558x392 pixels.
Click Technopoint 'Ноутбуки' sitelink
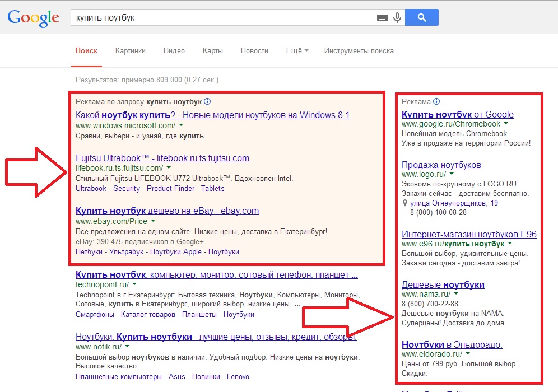tap(239, 315)
